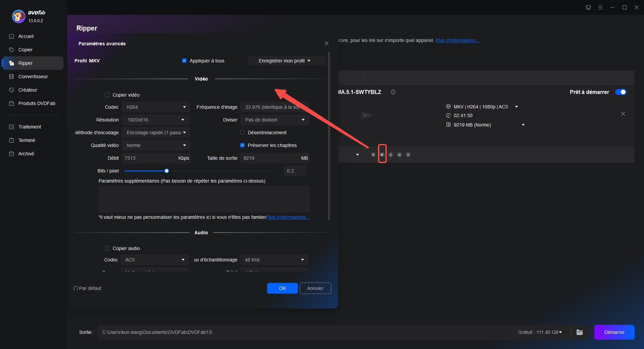The image size is (644, 349).
Task: Toggle Prêt à démarrer switch
Action: coord(621,92)
